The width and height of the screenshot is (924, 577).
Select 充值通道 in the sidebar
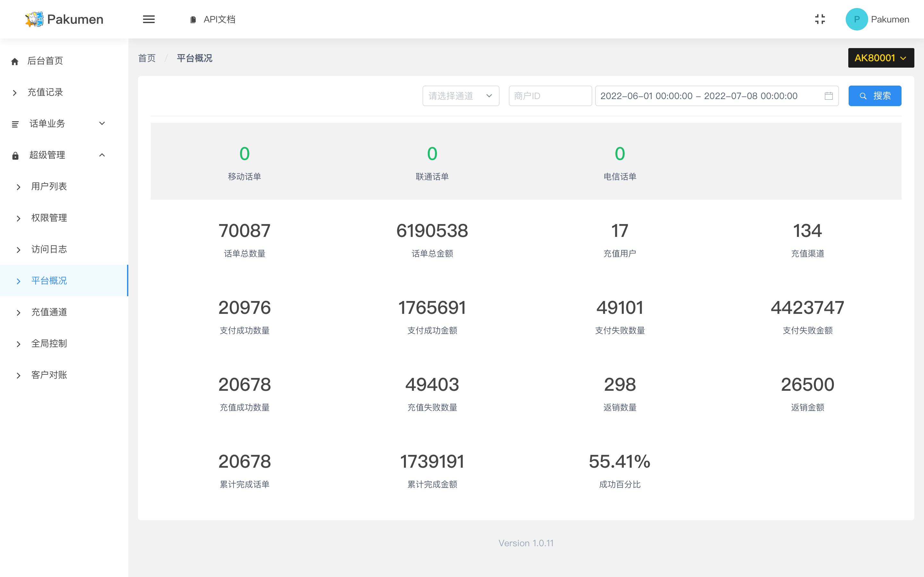pos(49,312)
